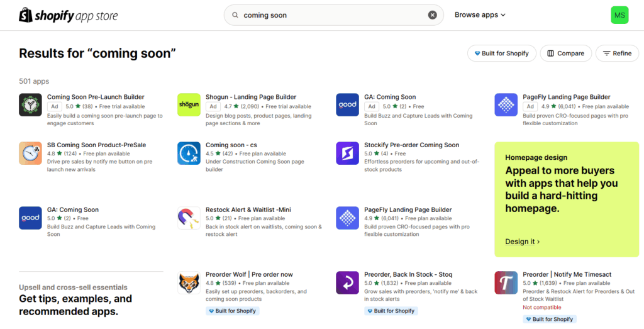Open the SB Coming Soon Product-PreSale icon
The width and height of the screenshot is (644, 329).
[x=30, y=153]
